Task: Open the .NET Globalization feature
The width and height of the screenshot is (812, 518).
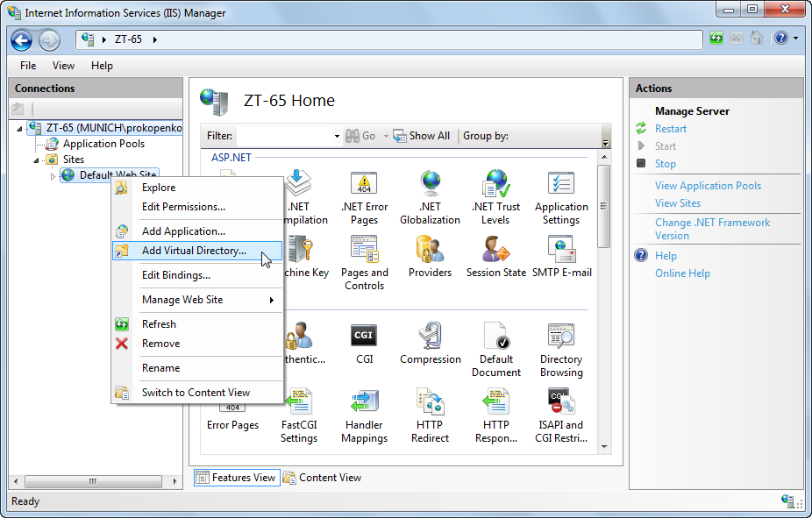Action: click(430, 198)
